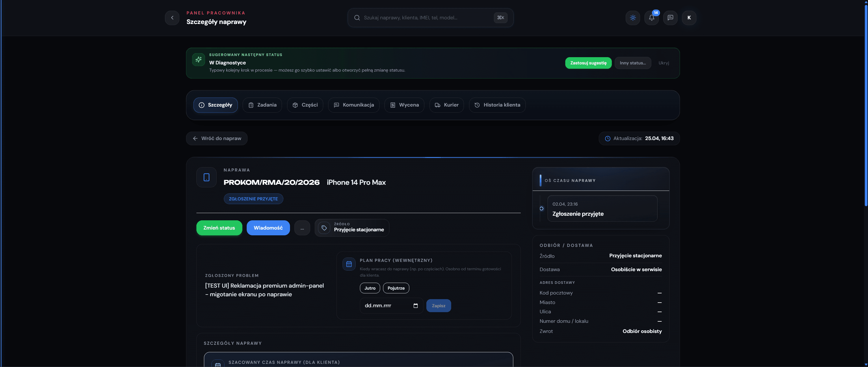The width and height of the screenshot is (868, 367).
Task: Click the clock icon beside Aktualizacja
Action: pos(607,138)
